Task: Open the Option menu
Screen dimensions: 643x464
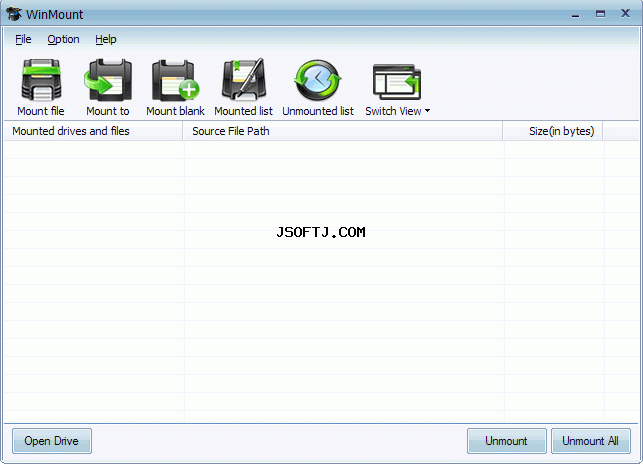Action: [x=63, y=39]
